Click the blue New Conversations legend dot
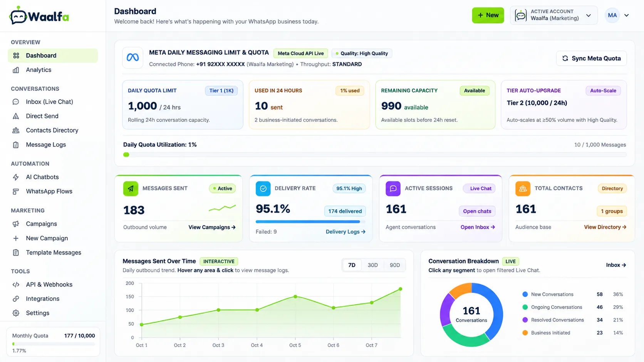Viewport: 644px width, 362px height. [x=525, y=294]
